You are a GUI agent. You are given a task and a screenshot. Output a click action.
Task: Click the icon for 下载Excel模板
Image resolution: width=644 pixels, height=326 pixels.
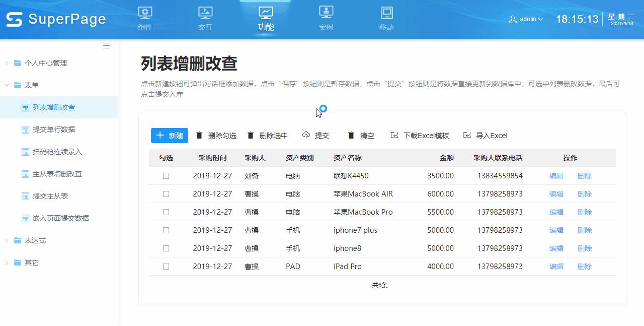point(394,135)
